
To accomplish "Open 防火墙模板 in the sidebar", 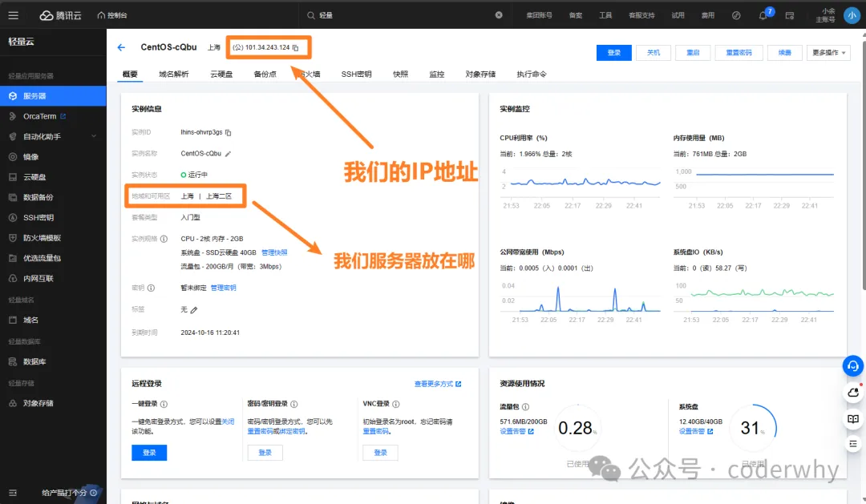I will [53, 238].
